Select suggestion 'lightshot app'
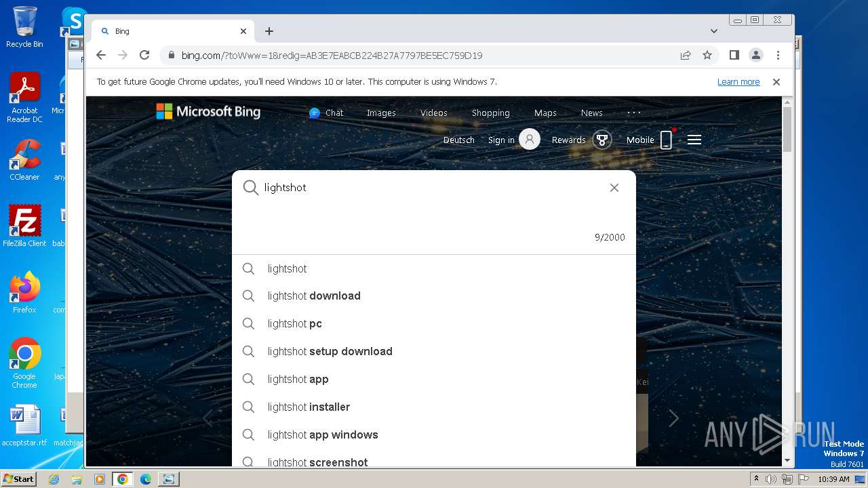This screenshot has height=488, width=868. pos(434,380)
